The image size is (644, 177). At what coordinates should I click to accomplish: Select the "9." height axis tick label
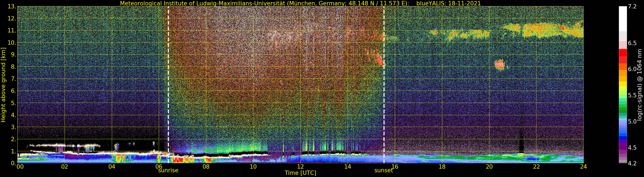14,55
